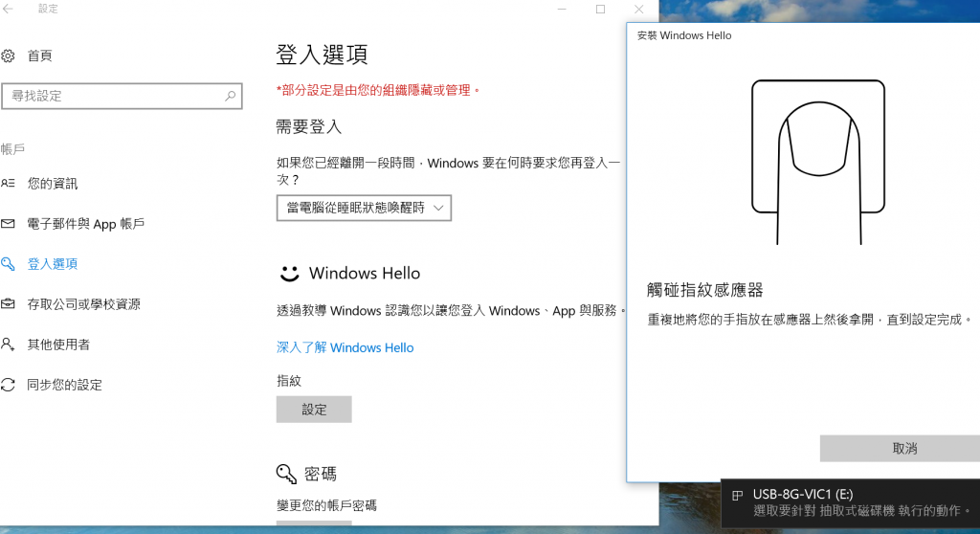This screenshot has height=534, width=980.
Task: Click the 觸碰指紋感應器 heading in dialog
Action: tap(705, 290)
